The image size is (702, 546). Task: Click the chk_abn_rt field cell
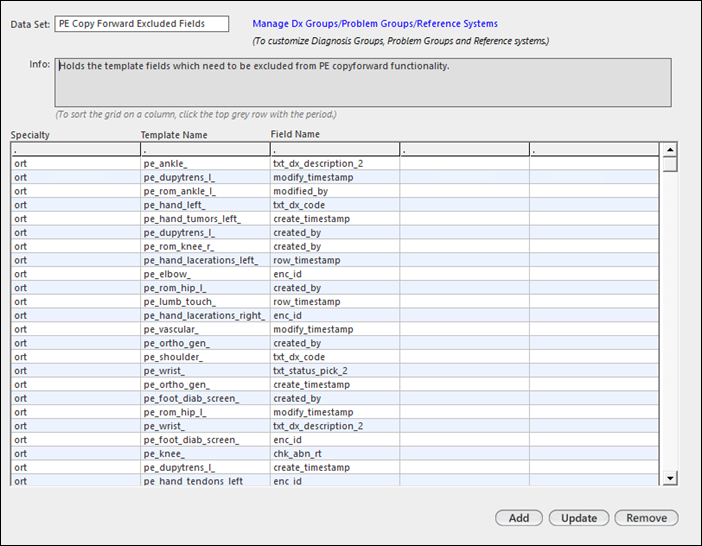click(x=334, y=454)
